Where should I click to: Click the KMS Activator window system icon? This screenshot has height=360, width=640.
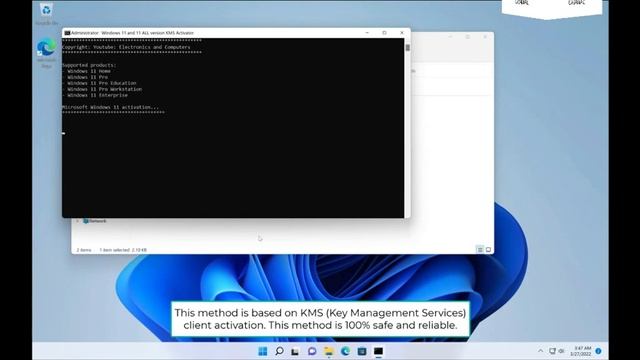tap(67, 33)
